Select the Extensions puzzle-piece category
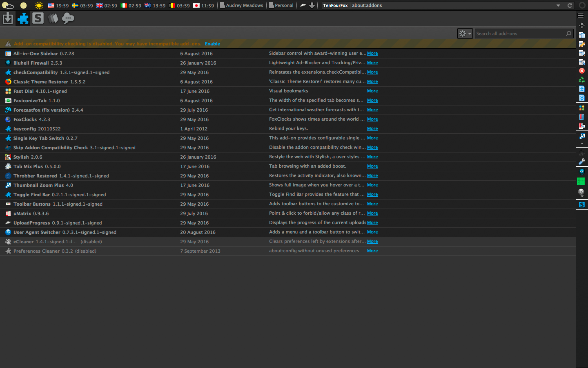The image size is (588, 368). click(23, 18)
